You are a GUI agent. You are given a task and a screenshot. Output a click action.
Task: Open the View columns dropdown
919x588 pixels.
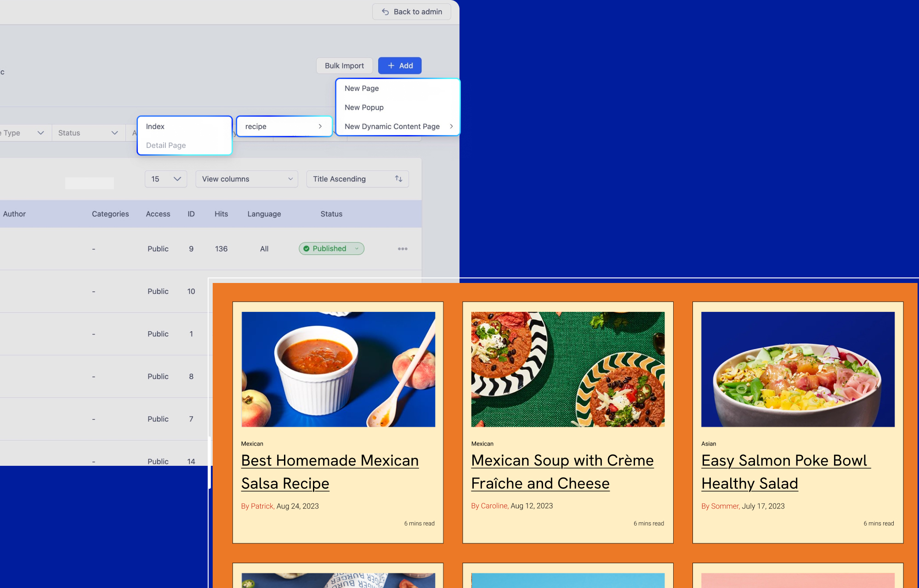pyautogui.click(x=247, y=179)
